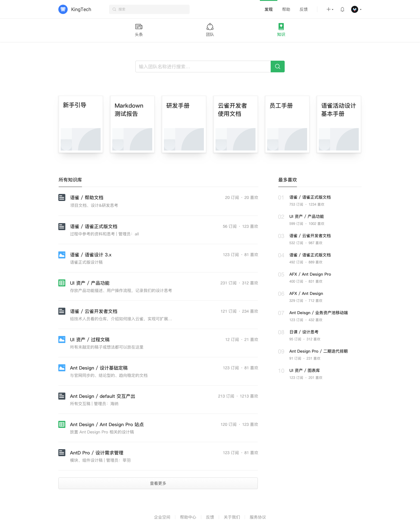Open the 头条 headlines icon tab
The height and width of the screenshot is (525, 420).
[x=139, y=27]
